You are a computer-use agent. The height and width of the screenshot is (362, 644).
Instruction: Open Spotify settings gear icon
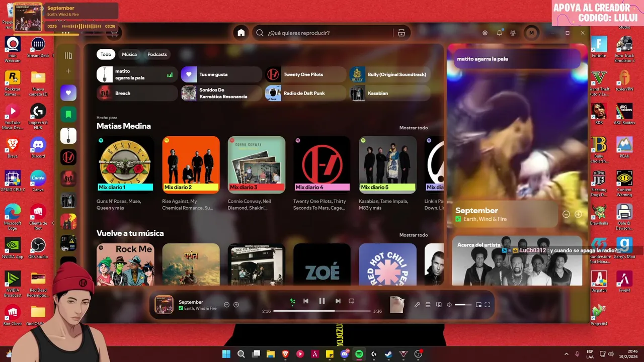(x=485, y=33)
